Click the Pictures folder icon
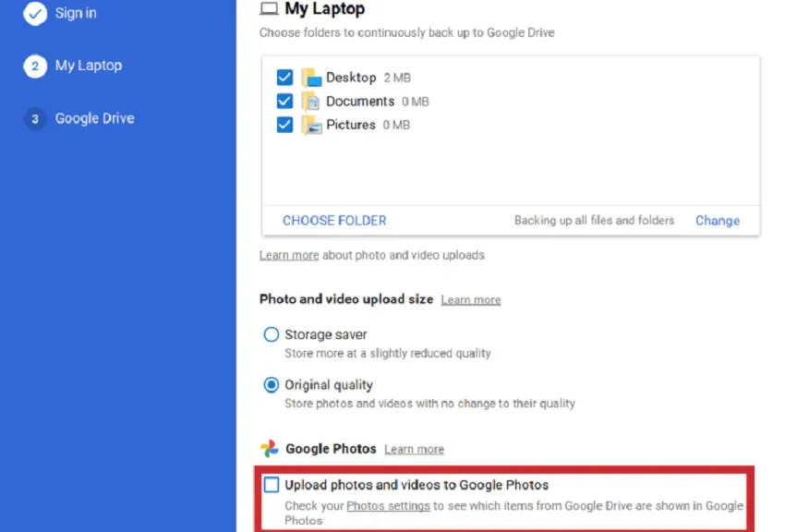Image resolution: width=785 pixels, height=532 pixels. point(311,125)
